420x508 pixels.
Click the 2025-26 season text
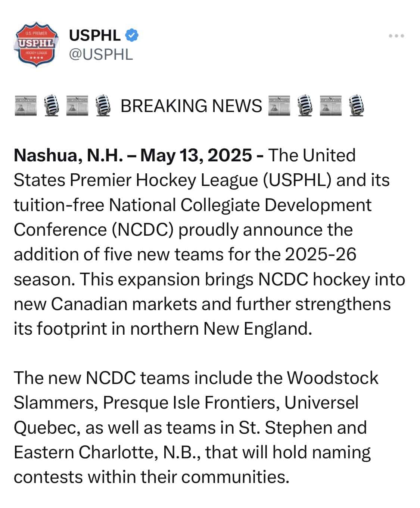click(320, 254)
